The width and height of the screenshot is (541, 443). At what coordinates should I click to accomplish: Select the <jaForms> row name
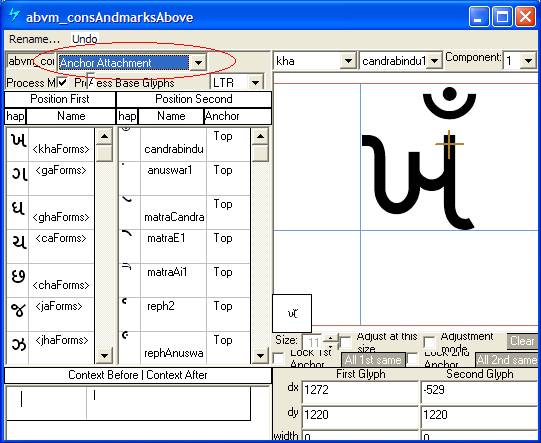coord(59,306)
